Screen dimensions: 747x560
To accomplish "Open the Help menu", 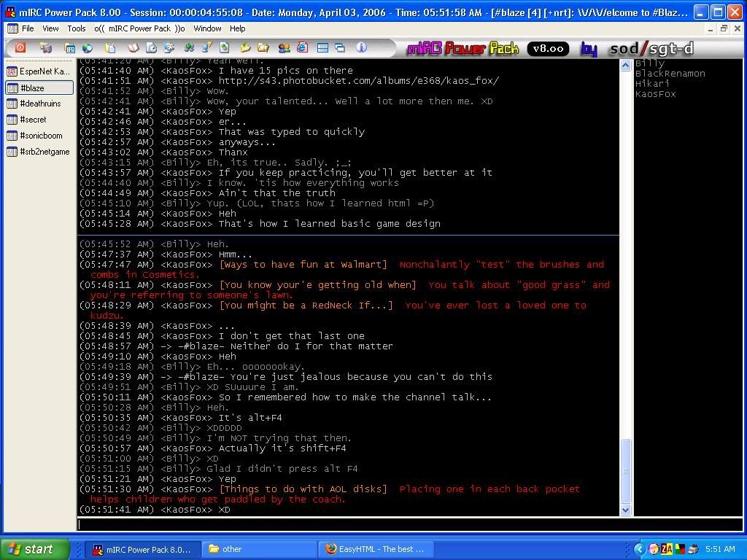I will pos(237,28).
